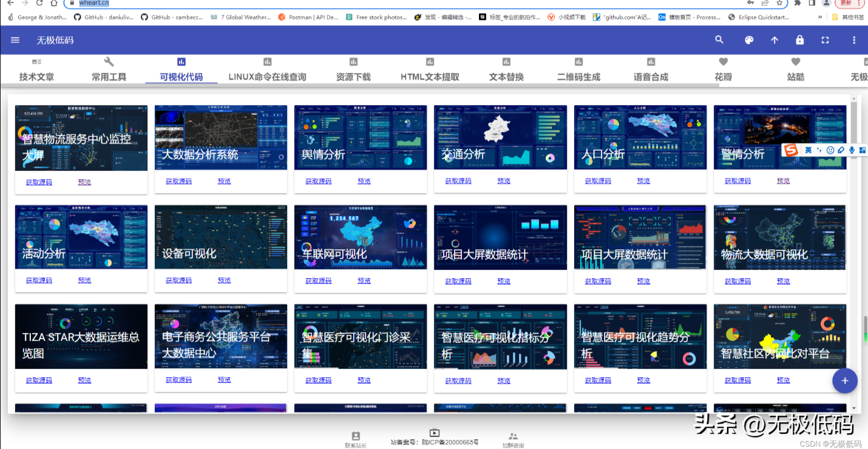This screenshot has height=449, width=868.
Task: Click the 联系站长 contact icon
Action: pyautogui.click(x=356, y=436)
